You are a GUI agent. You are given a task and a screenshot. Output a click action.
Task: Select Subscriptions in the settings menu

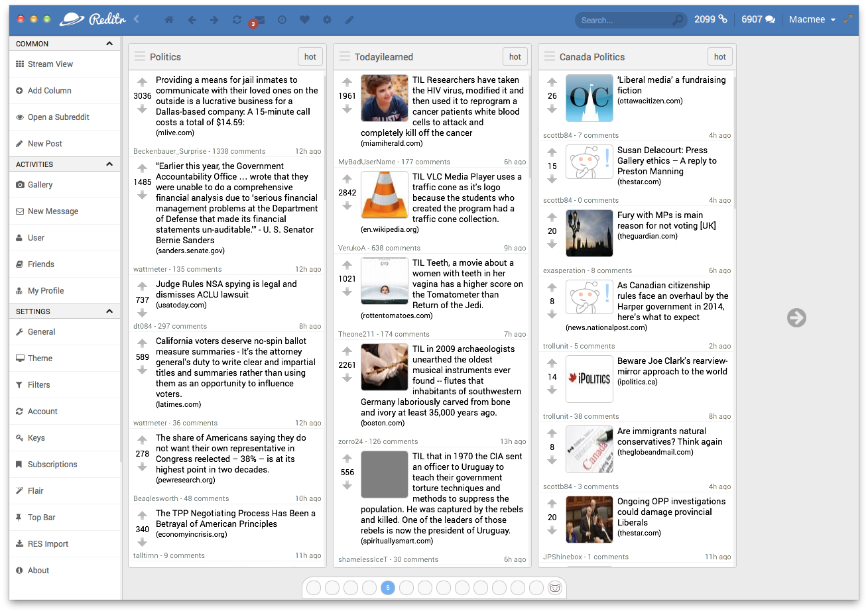point(52,465)
